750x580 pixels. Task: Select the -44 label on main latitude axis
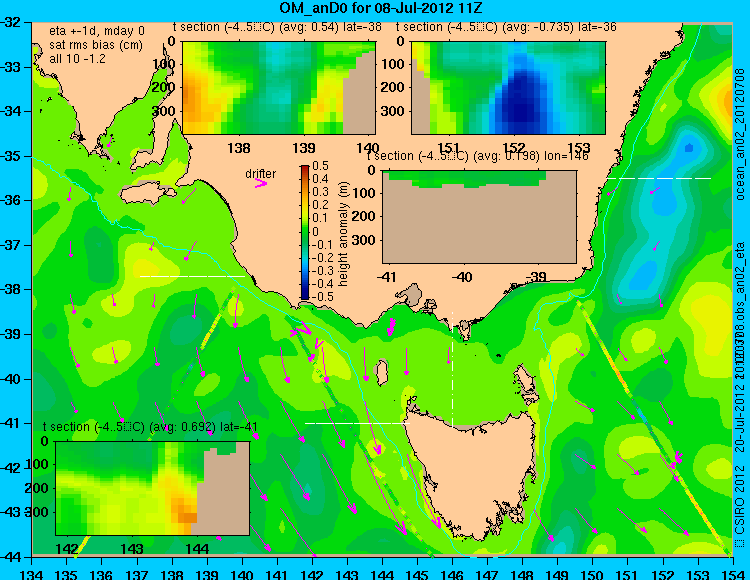11,557
